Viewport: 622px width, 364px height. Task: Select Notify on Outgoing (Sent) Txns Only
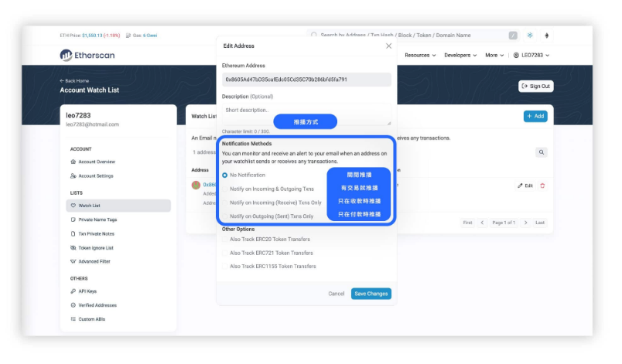point(225,216)
